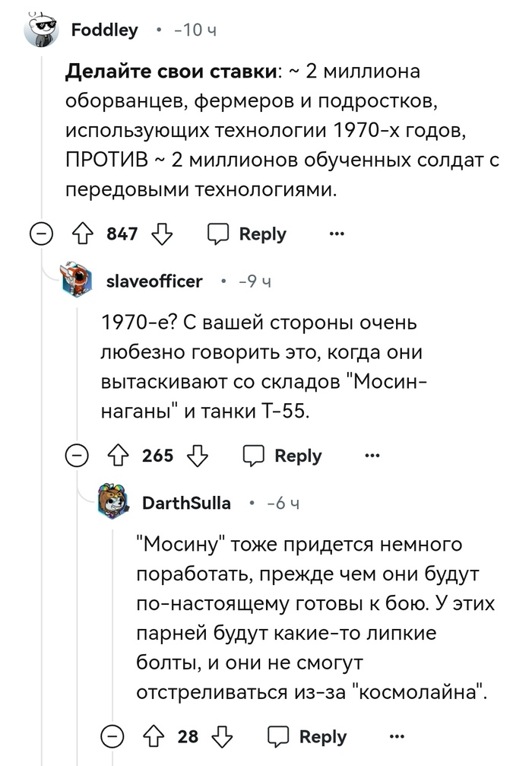The height and width of the screenshot is (766, 532).
Task: Collapse slaveofficer's comment thread
Action: [77, 456]
